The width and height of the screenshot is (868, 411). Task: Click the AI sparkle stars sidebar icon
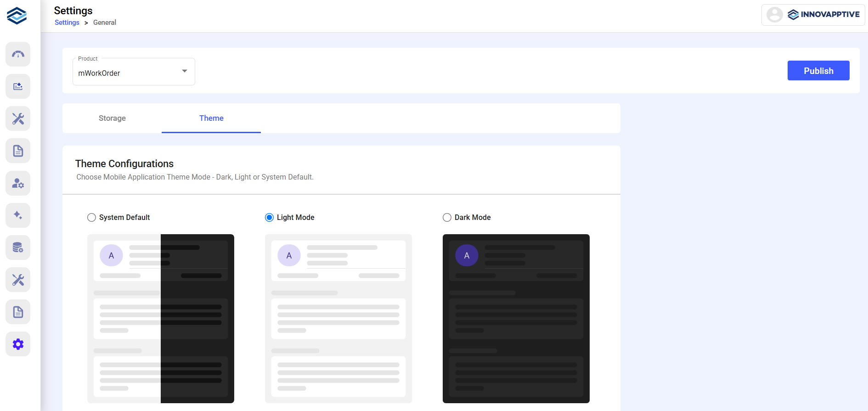pos(18,215)
